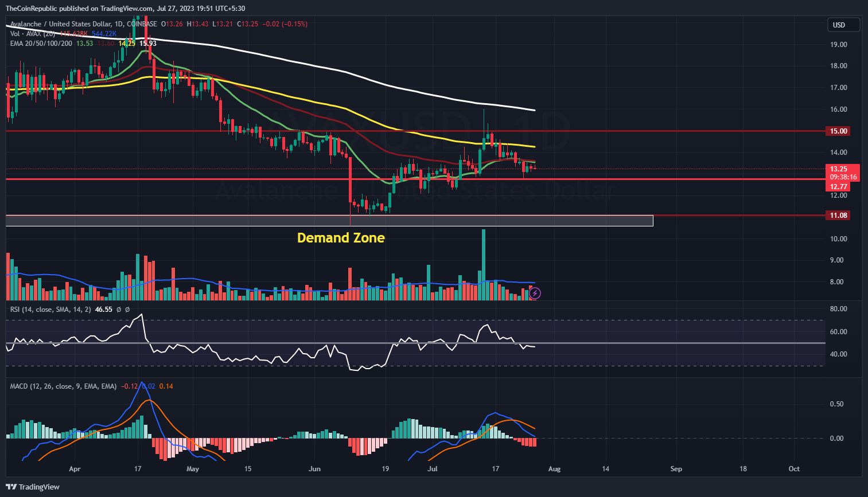Click the current price label 13.25
This screenshot has height=497, width=868.
[839, 169]
